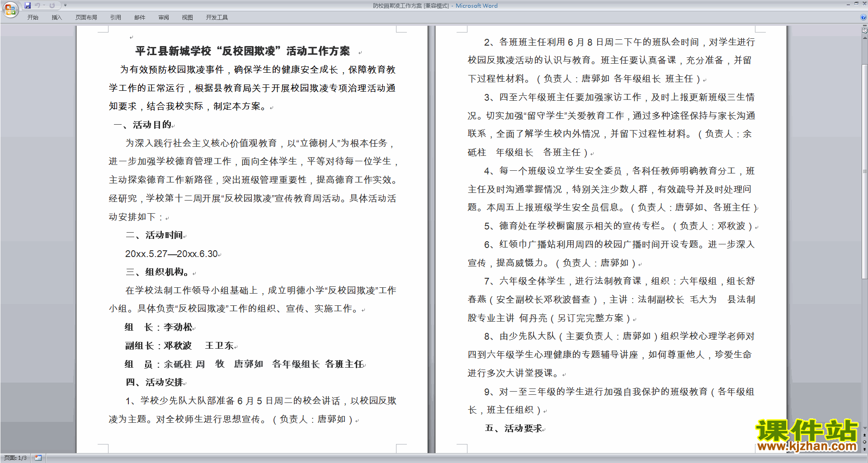Click the line starting 组 员：余砥柱
This screenshot has width=868, height=463.
(245, 364)
